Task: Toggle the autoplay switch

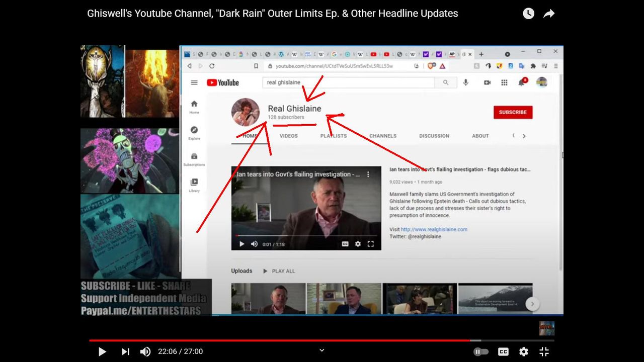Action: [481, 352]
